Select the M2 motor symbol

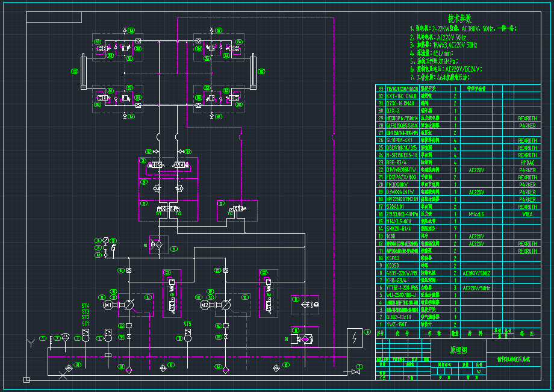point(204,305)
